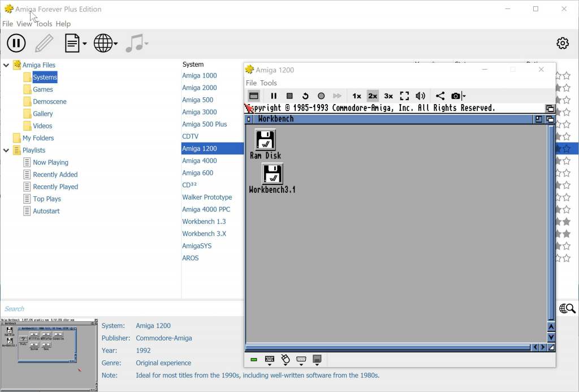Collapse the Playlists tree node
Image resolution: width=579 pixels, height=392 pixels.
[x=6, y=150]
